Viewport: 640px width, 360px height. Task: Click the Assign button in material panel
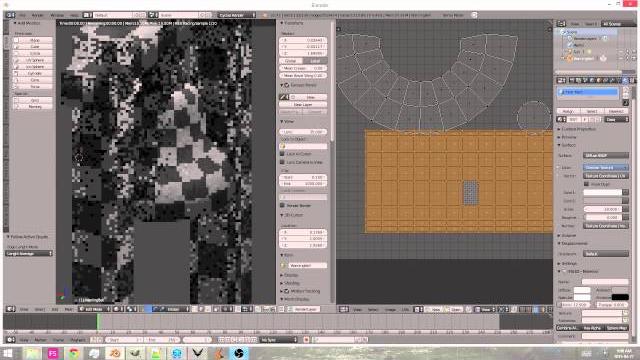(568, 111)
